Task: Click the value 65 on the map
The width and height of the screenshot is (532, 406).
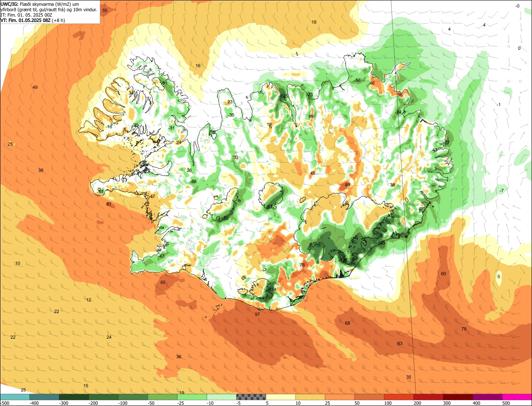Action: pos(163,282)
